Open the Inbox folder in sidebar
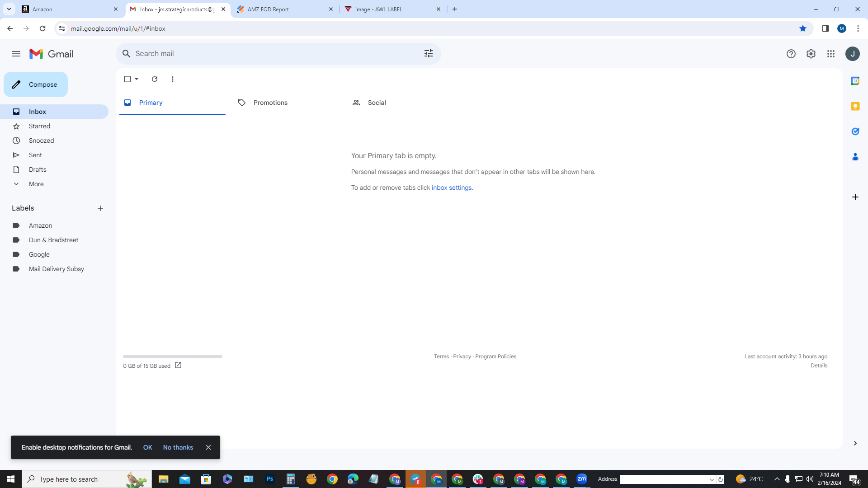The height and width of the screenshot is (488, 868). [x=54, y=112]
